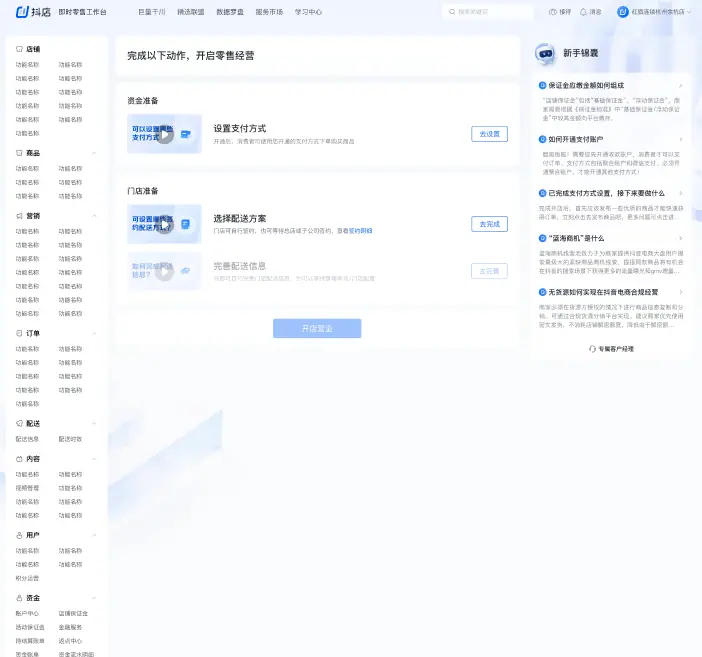Click the 内容 section icon in sidebar
Image resolution: width=702 pixels, height=657 pixels.
[19, 459]
